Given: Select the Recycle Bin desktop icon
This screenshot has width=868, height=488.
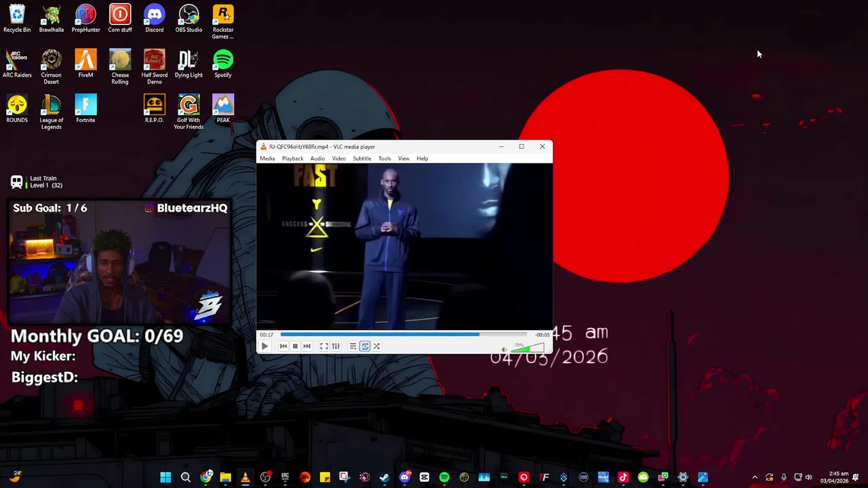Looking at the screenshot, I should (x=17, y=19).
